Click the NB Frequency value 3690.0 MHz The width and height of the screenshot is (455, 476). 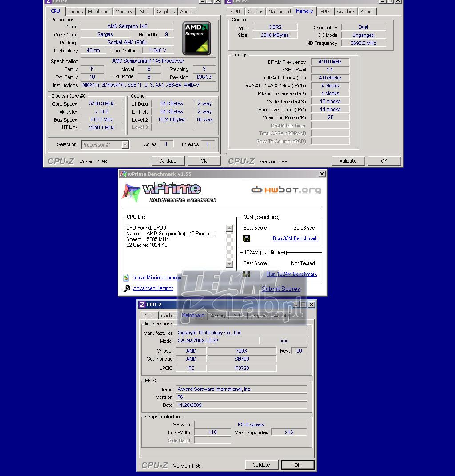[x=363, y=43]
